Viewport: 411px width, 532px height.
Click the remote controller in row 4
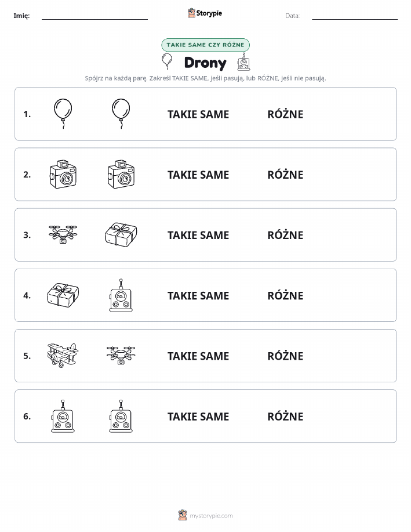pos(121,295)
